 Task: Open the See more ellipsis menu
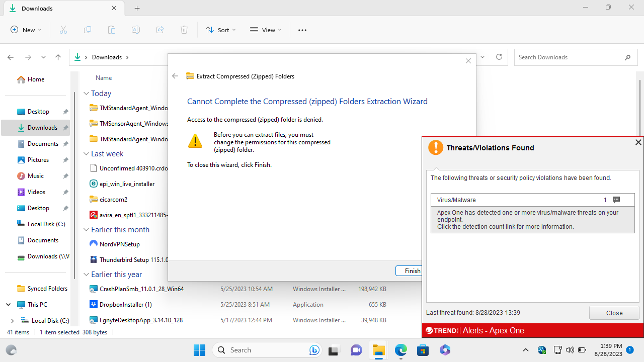tap(302, 30)
